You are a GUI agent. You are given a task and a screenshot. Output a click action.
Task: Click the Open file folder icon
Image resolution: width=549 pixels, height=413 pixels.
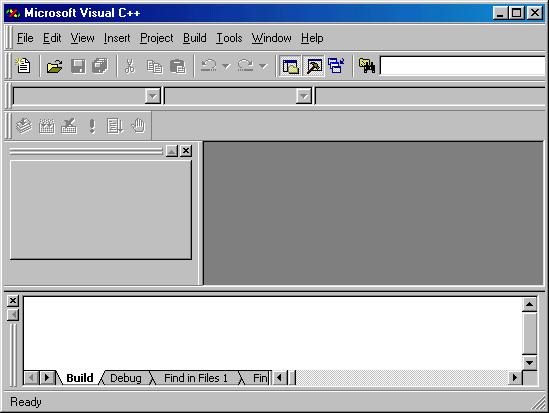54,66
